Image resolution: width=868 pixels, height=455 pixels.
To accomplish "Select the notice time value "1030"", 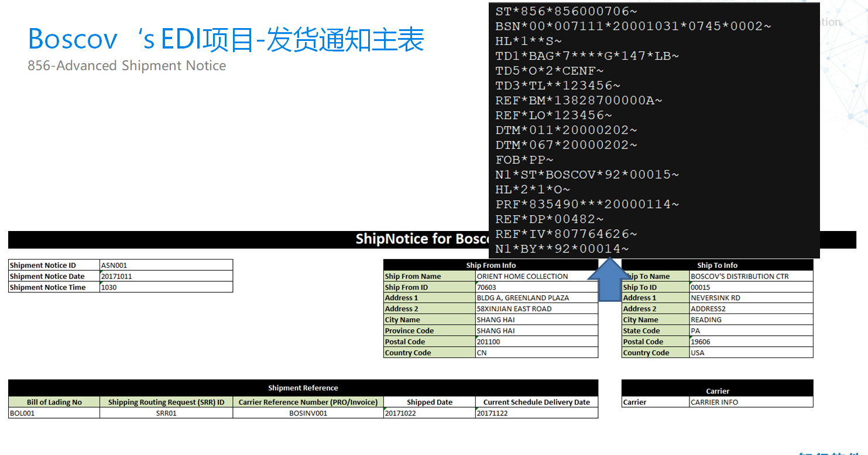I will click(x=166, y=288).
